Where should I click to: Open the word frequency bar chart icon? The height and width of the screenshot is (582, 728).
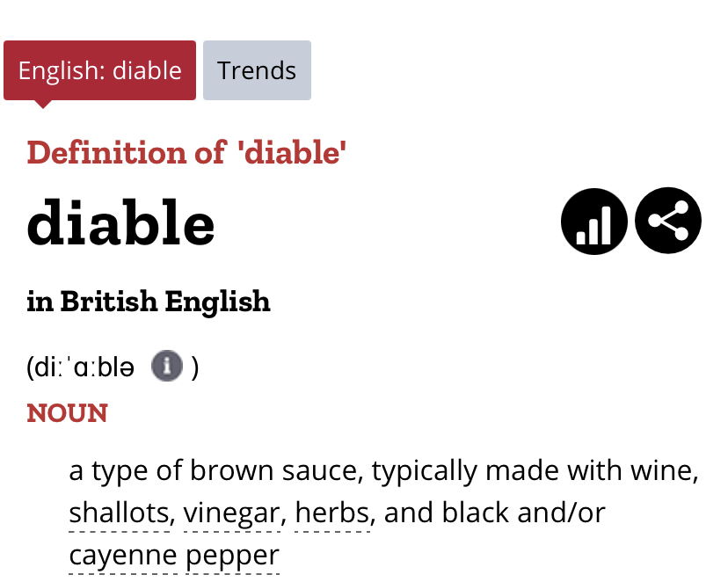point(593,222)
